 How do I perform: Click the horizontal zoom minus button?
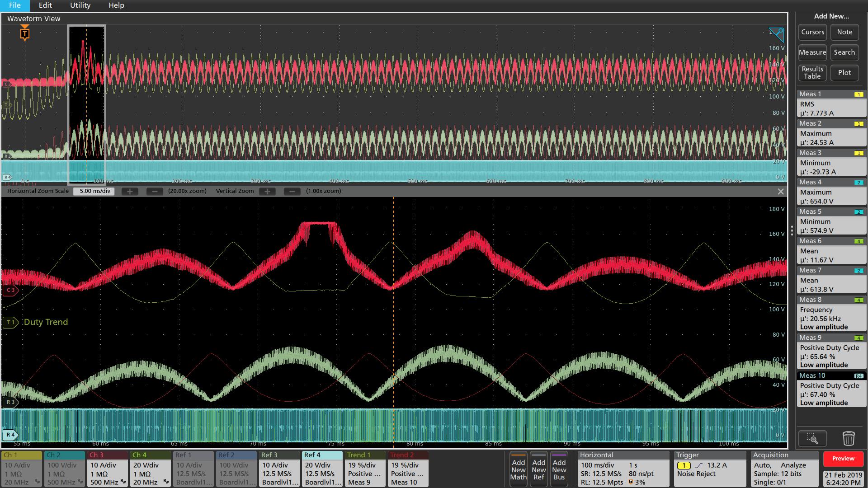click(x=155, y=191)
